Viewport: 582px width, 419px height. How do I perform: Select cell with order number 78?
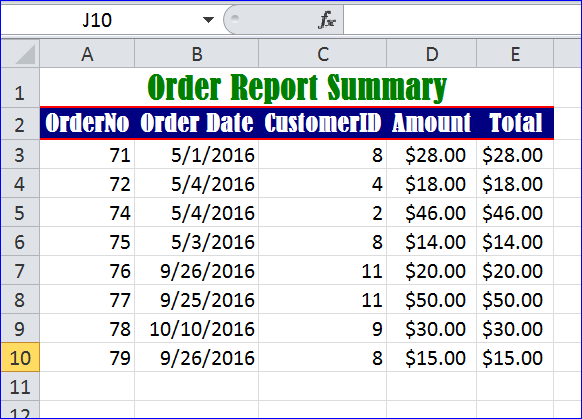(87, 328)
